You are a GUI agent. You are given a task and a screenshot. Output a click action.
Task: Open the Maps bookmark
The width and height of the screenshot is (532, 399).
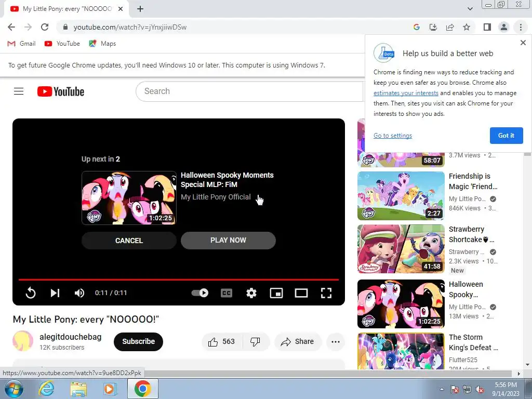click(x=102, y=44)
